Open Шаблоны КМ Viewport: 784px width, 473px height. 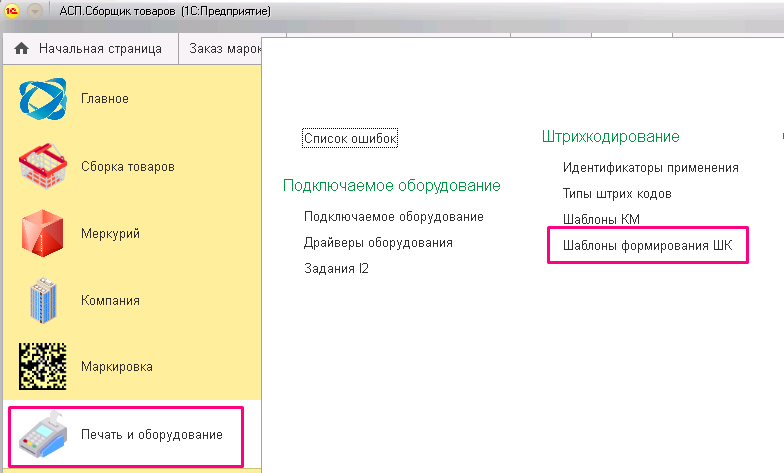tap(601, 219)
